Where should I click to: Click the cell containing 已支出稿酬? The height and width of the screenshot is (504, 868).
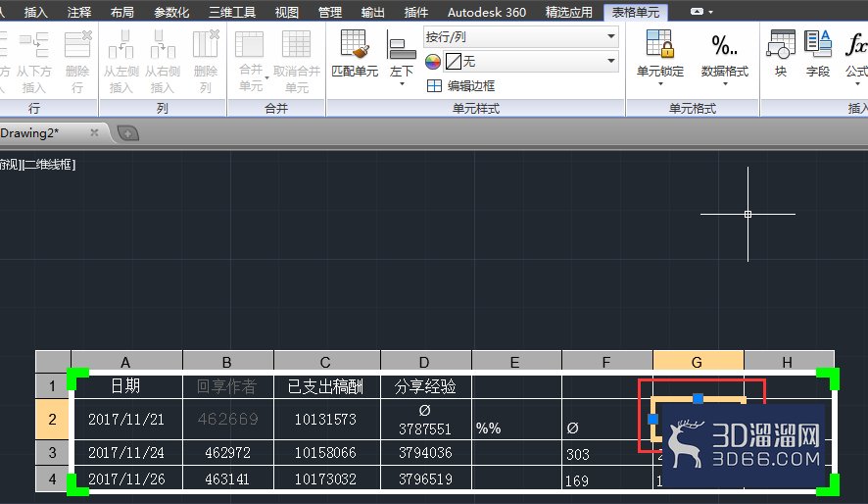click(326, 386)
